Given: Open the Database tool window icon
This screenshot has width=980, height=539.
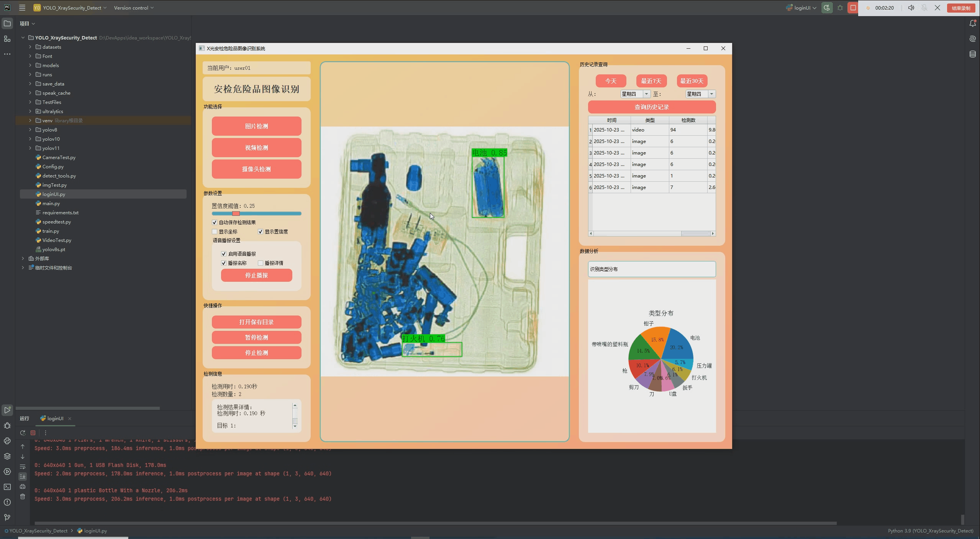Looking at the screenshot, I should [x=972, y=54].
